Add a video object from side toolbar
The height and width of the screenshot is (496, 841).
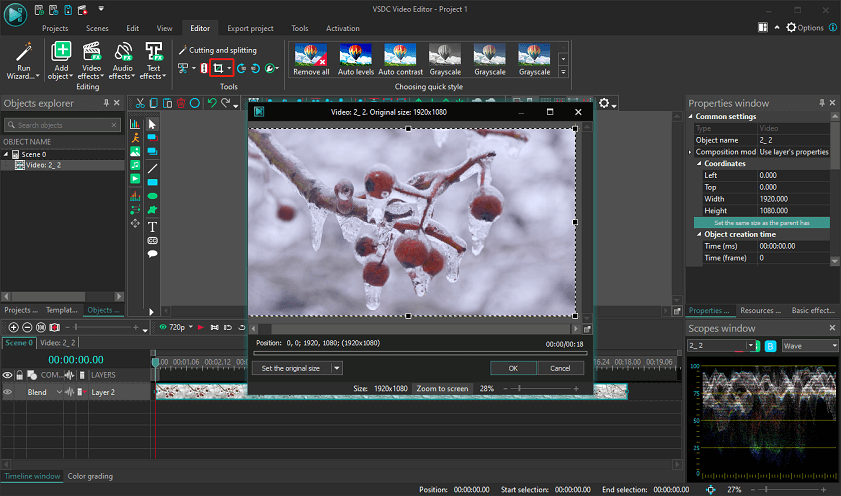click(135, 179)
